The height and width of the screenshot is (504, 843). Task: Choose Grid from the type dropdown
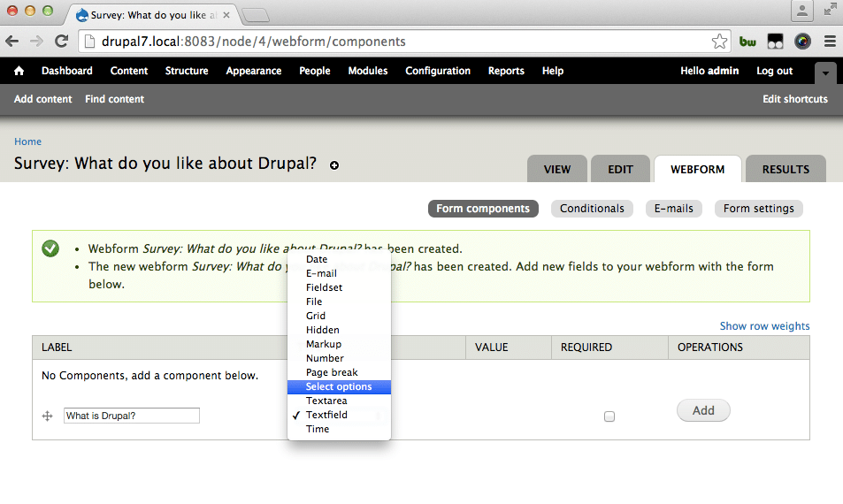pyautogui.click(x=340, y=316)
